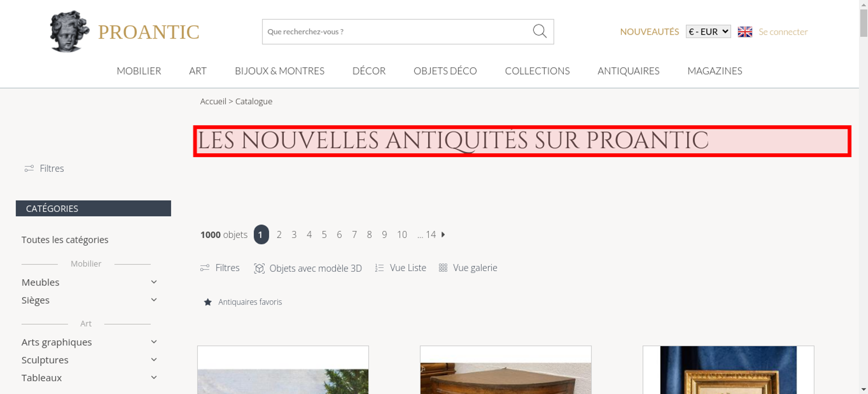868x394 pixels.
Task: Expand the Sculptures category chevron
Action: coord(154,360)
